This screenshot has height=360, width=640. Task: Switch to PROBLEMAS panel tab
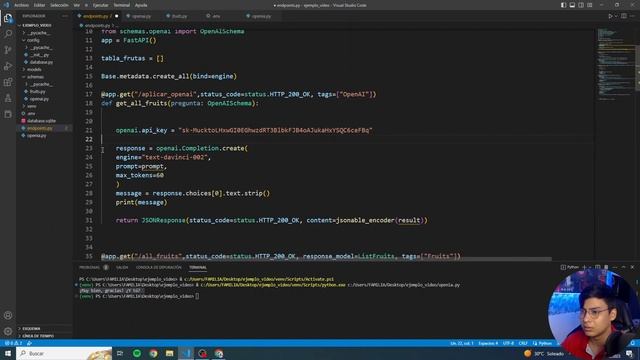(89, 267)
